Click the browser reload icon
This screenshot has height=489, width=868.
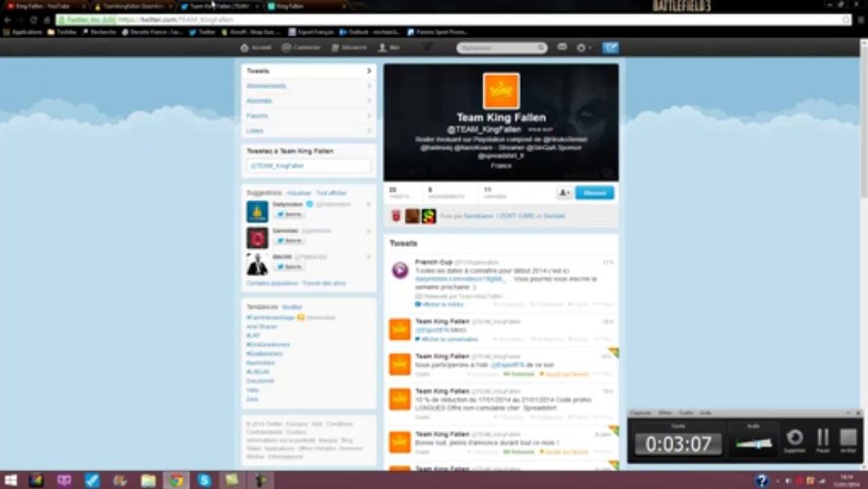coord(33,20)
